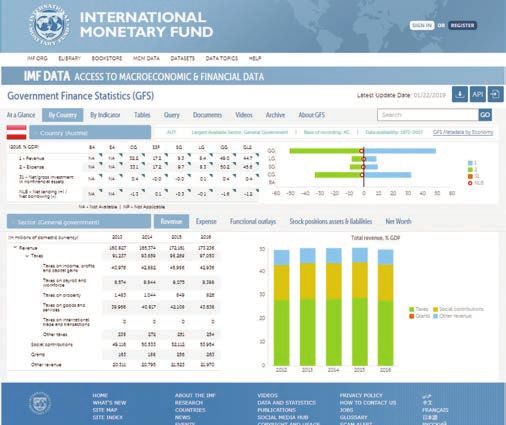This screenshot has height=425, width=506.
Task: Click SITE MAP in the footer
Action: click(x=105, y=410)
